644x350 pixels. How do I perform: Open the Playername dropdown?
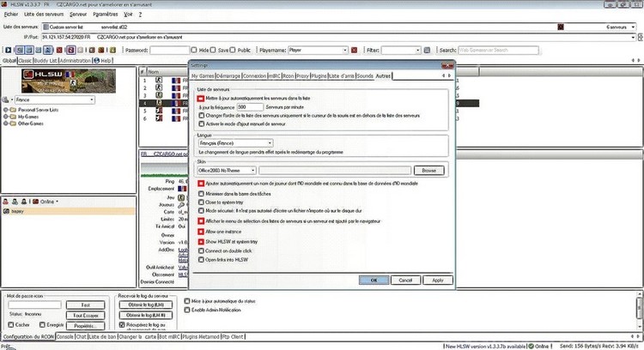(345, 50)
